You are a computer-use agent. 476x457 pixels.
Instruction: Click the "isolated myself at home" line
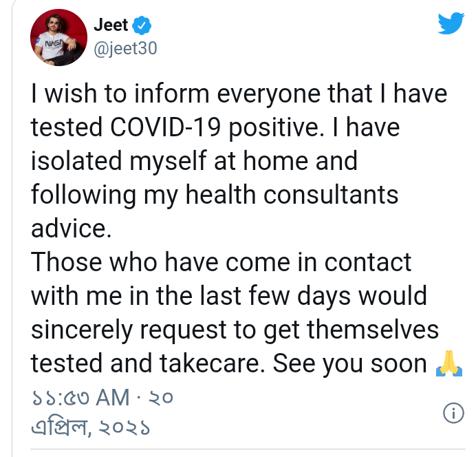195,162
